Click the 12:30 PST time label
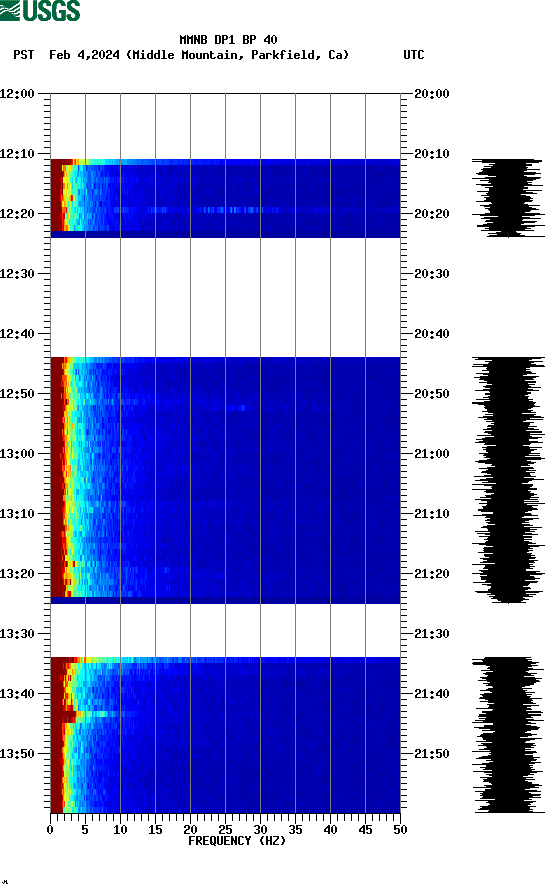 point(17,274)
